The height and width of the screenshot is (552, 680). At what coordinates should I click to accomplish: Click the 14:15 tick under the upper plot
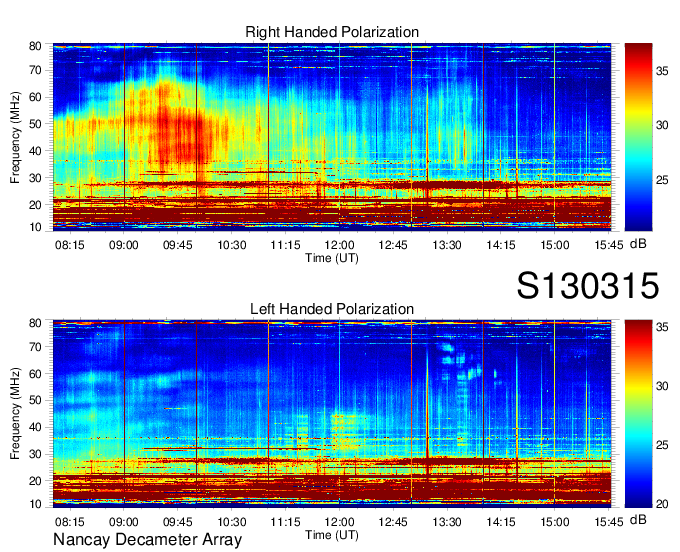point(500,245)
